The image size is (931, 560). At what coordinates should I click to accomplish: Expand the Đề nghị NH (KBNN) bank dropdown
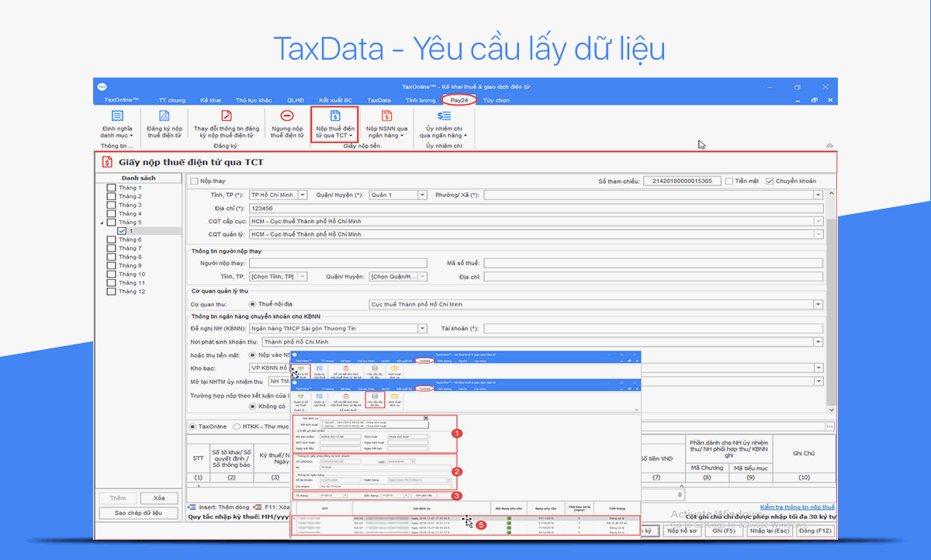coord(424,328)
